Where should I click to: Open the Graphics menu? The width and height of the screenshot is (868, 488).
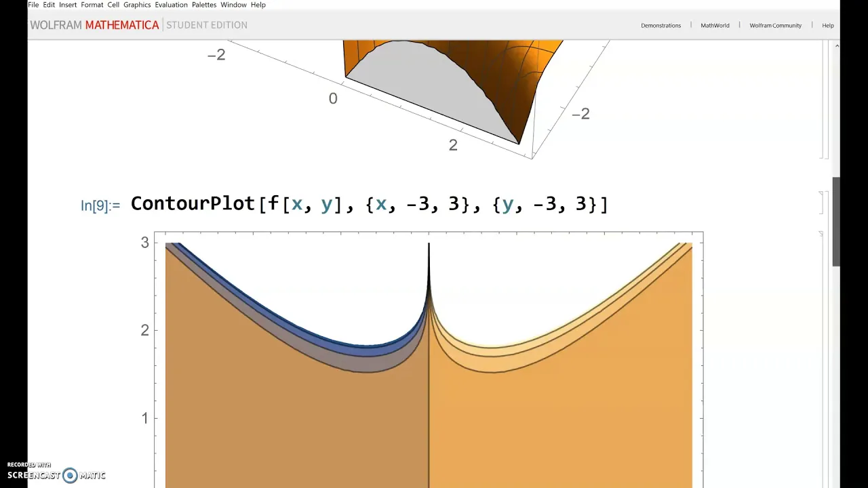click(x=137, y=5)
